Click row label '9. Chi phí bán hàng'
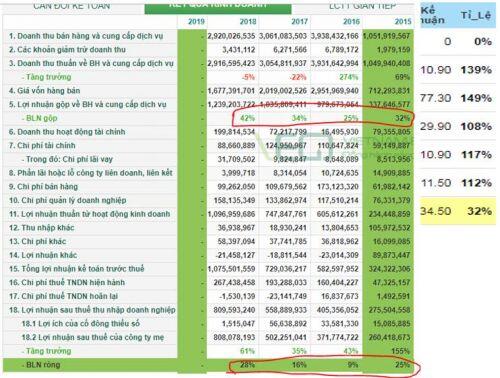This screenshot has height=378, width=500. [x=43, y=186]
